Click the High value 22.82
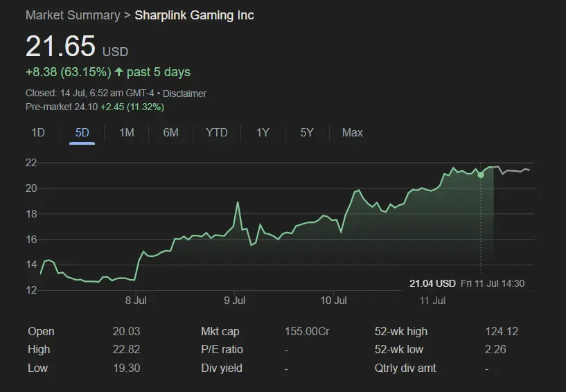The width and height of the screenshot is (566, 392). (126, 350)
